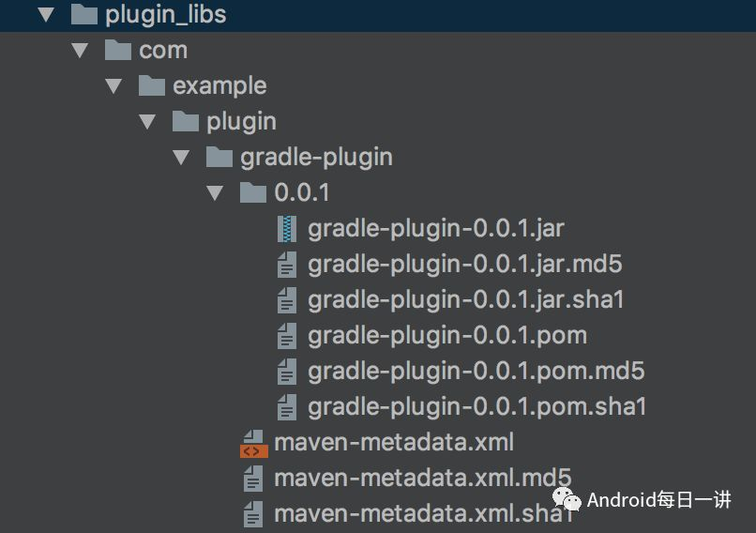Screen dimensions: 756x533
Task: Click the gradle-plugin folder icon
Action: 219,158
